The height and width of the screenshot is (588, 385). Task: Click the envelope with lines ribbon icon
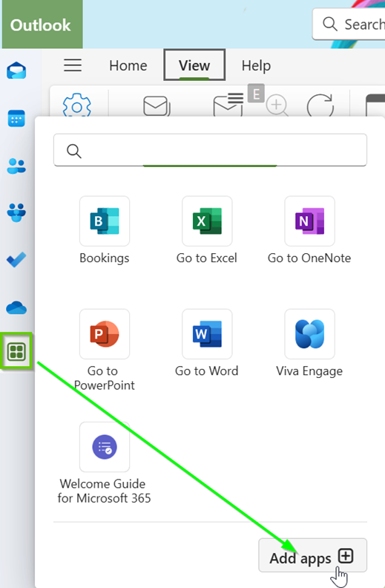(x=228, y=105)
